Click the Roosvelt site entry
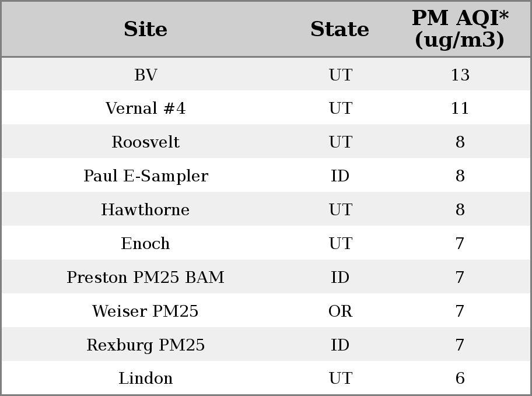 click(146, 142)
